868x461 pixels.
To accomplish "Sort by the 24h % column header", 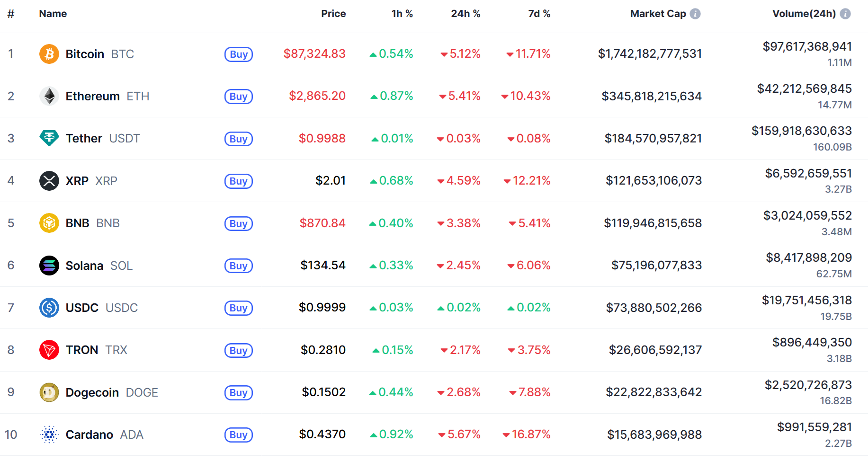I will point(465,14).
